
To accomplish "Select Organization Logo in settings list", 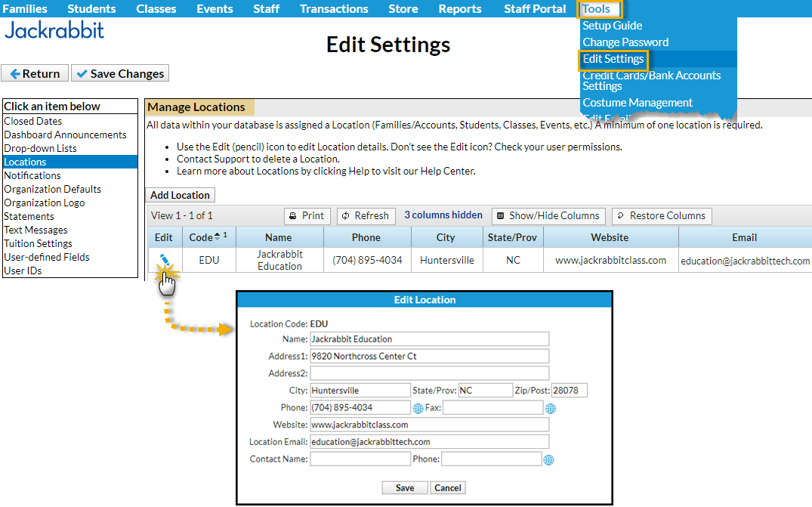I will point(70,202).
